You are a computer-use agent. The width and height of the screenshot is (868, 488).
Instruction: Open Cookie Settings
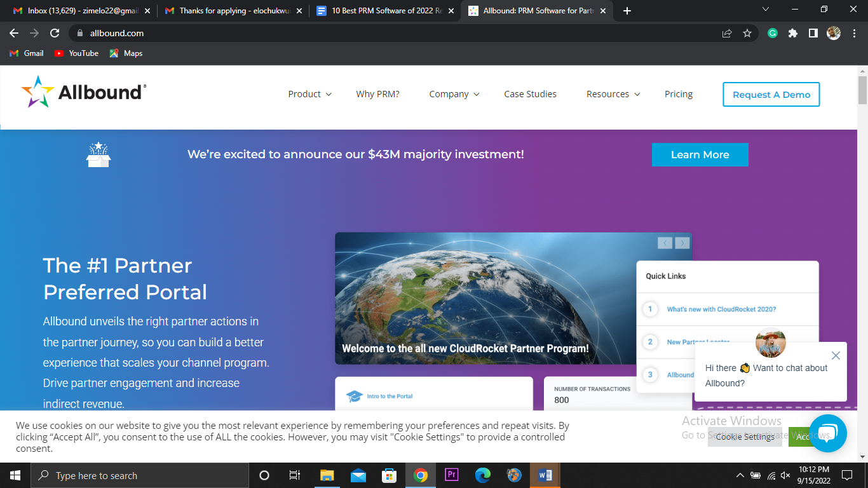coord(745,437)
